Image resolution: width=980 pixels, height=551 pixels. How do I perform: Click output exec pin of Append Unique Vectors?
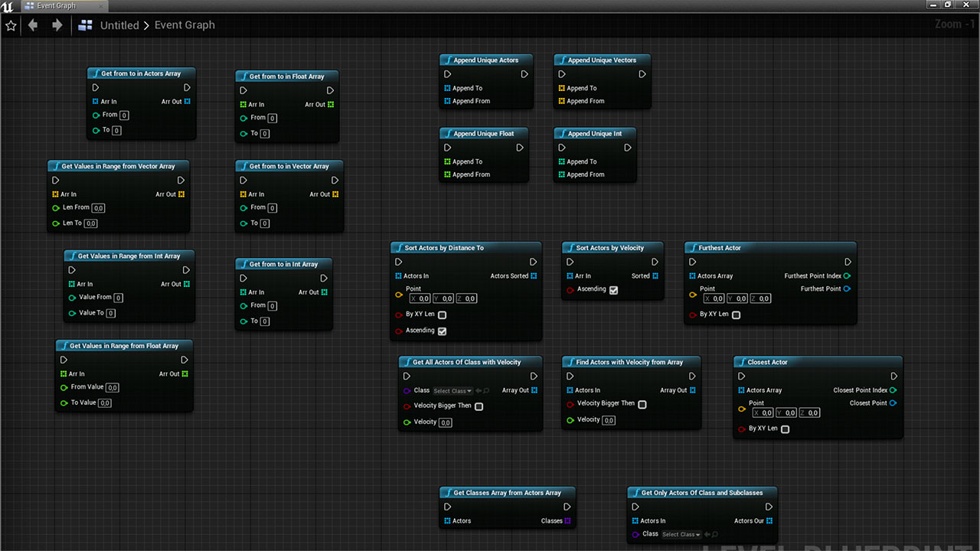(x=642, y=74)
